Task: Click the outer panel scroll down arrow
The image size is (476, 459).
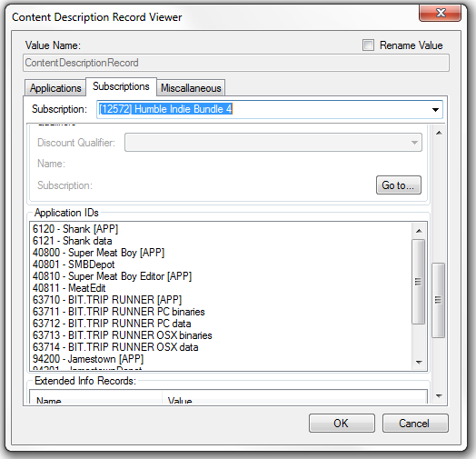Action: pos(439,395)
